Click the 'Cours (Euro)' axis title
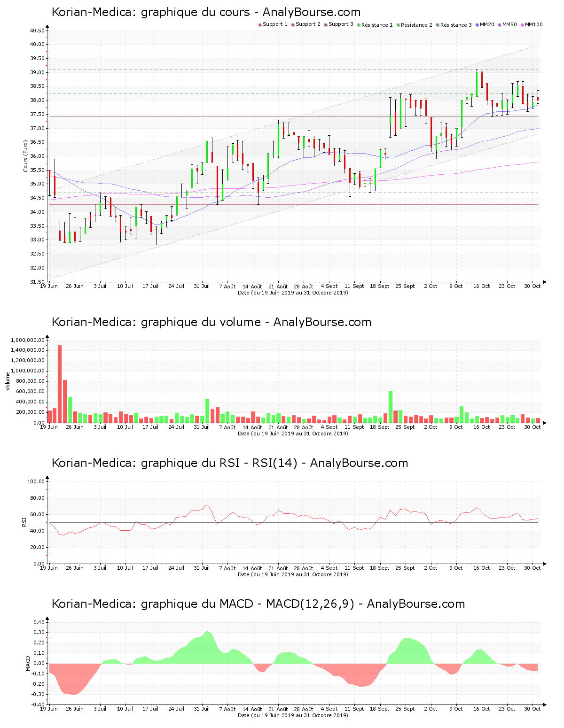The image size is (564, 728). tap(26, 156)
